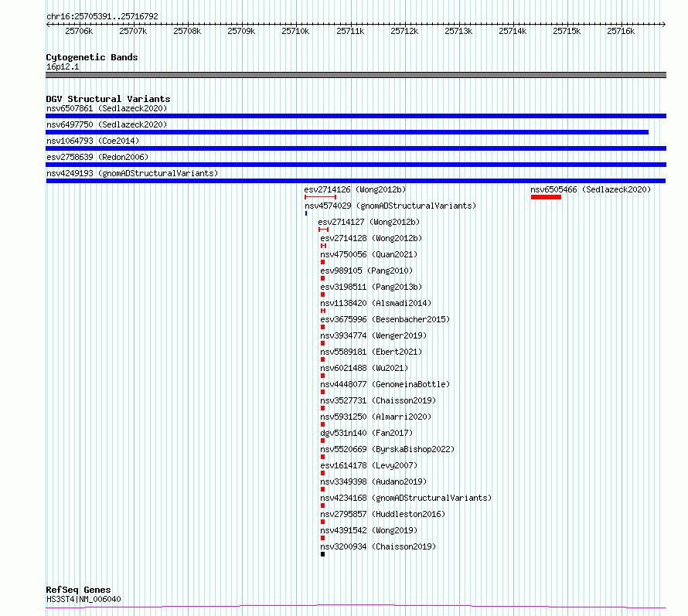Screen dimensions: 688x616
Task: Click the nsv6505466 (Sedlazeck2020) label
Action: point(591,189)
